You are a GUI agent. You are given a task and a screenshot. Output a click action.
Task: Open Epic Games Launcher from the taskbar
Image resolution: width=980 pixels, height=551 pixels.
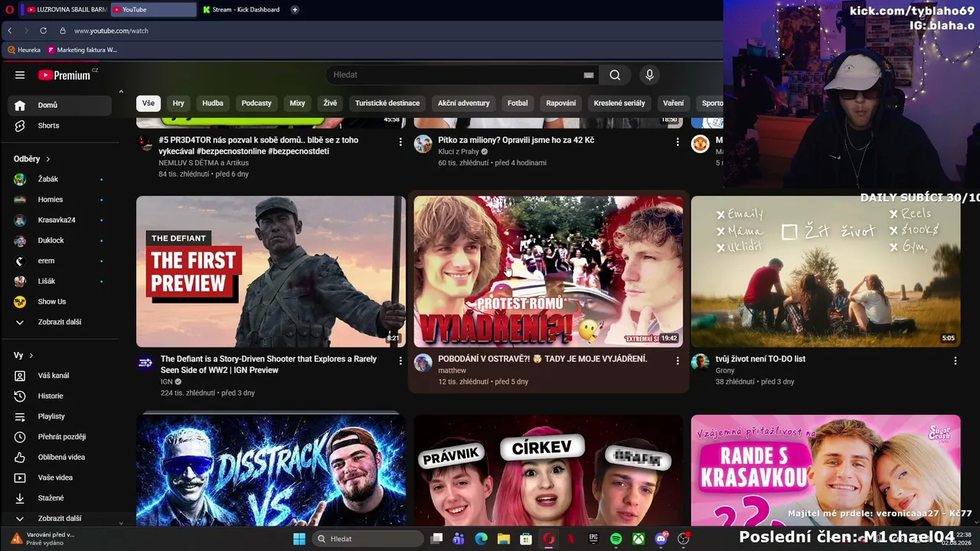point(593,539)
